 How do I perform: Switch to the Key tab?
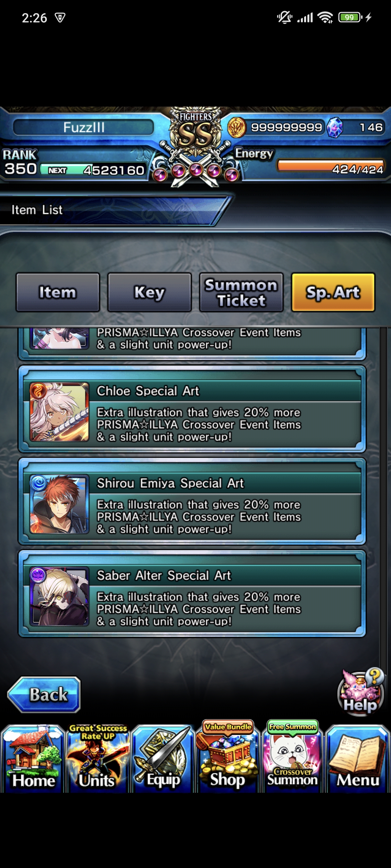point(149,292)
